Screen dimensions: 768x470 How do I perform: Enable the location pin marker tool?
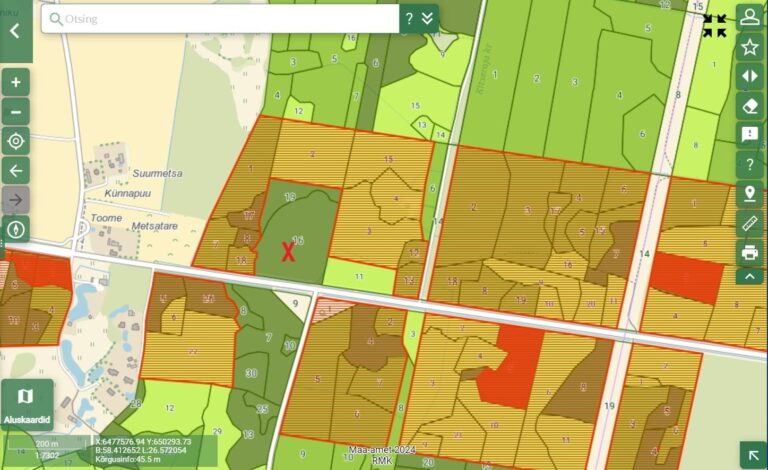click(x=749, y=193)
